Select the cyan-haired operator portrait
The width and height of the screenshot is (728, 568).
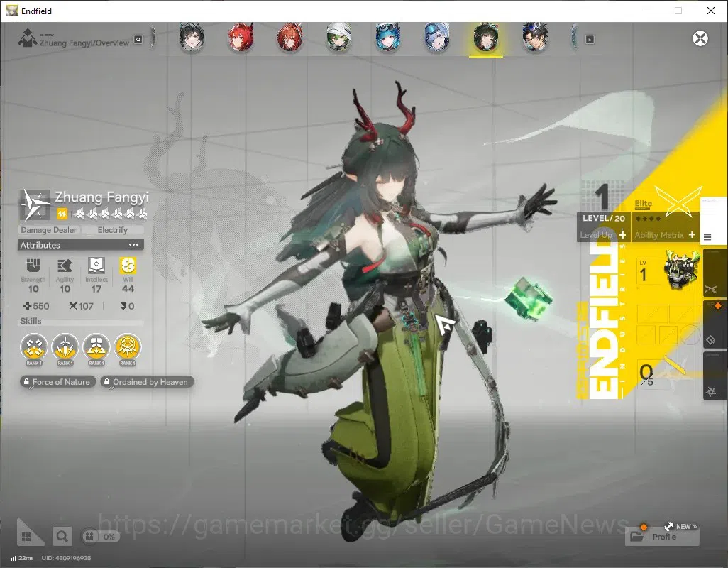coord(388,37)
